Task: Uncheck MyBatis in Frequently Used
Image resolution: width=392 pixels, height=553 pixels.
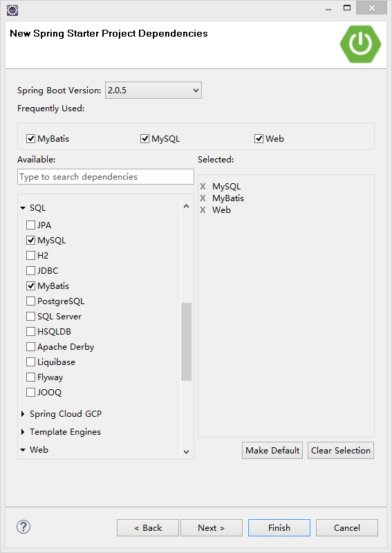Action: [x=30, y=139]
